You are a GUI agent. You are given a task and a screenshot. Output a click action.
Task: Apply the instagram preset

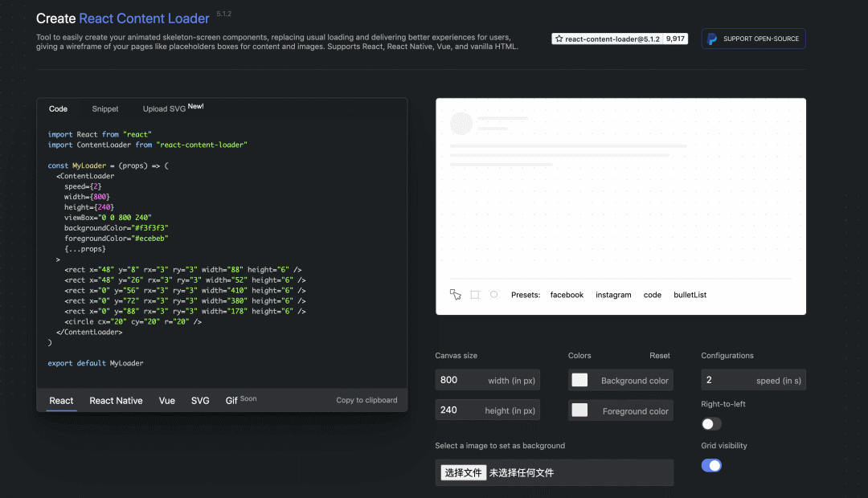click(x=613, y=295)
